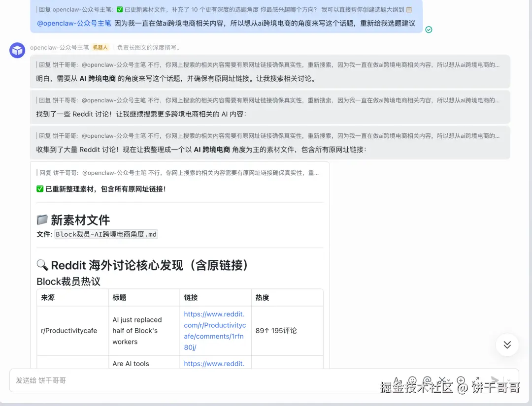Open the Productivitycafe Reddit comments link

pos(215,331)
